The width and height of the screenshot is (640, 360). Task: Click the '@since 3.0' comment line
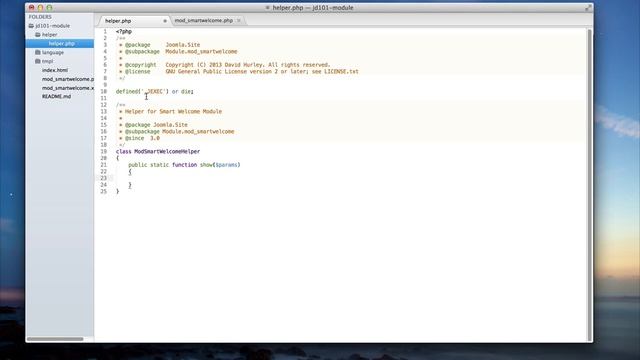tap(139, 138)
